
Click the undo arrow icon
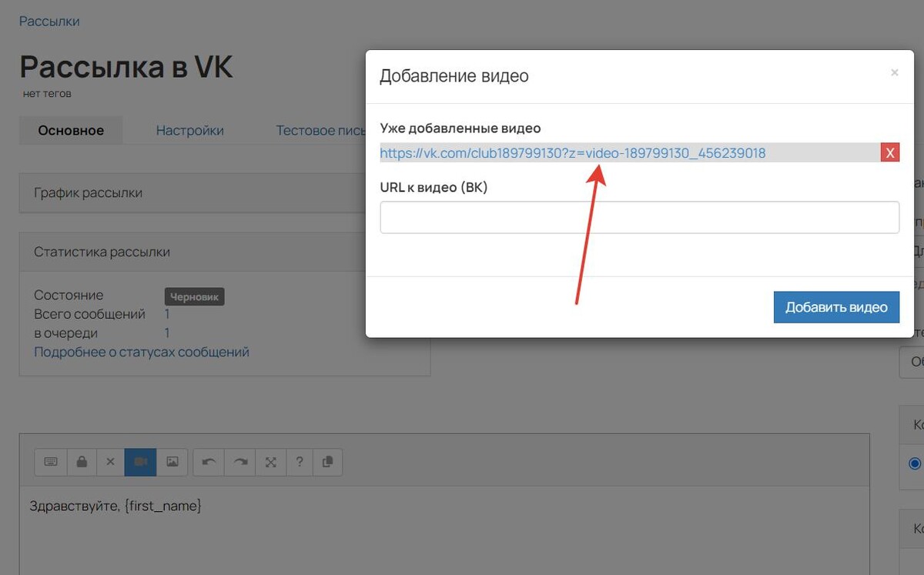(209, 462)
